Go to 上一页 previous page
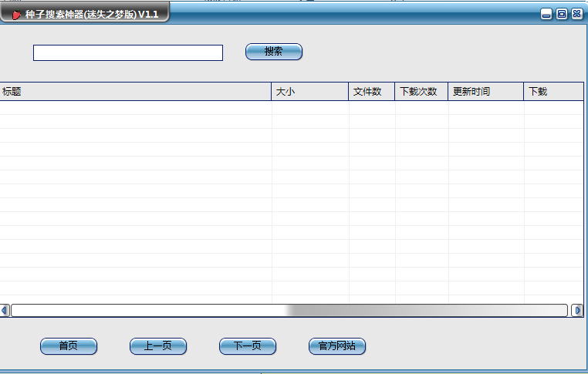The image size is (588, 374). (158, 346)
